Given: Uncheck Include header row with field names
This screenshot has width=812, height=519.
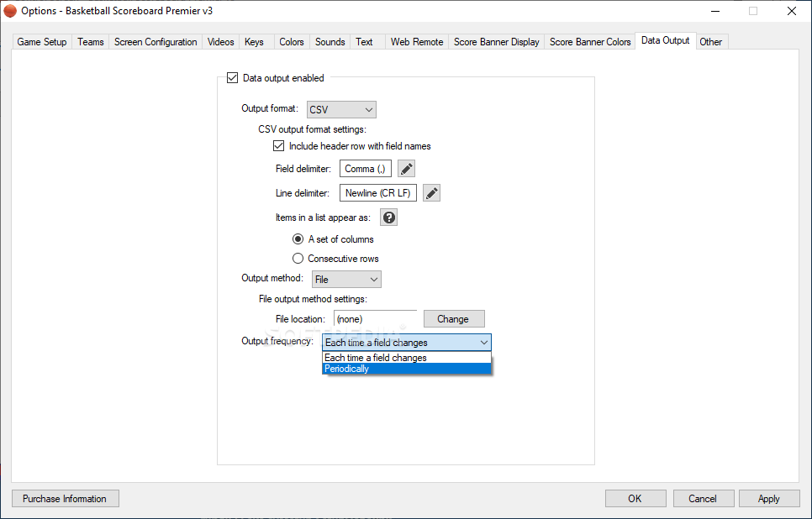Looking at the screenshot, I should (278, 146).
